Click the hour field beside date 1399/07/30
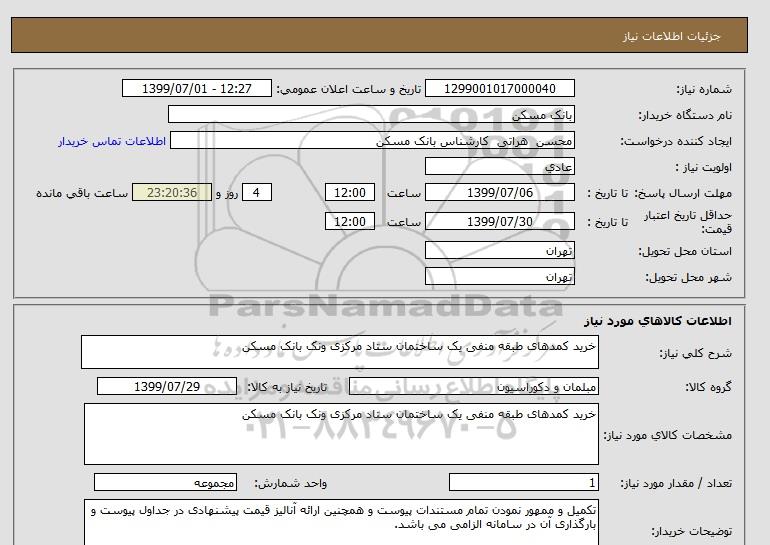This screenshot has height=545, width=770. 352,221
